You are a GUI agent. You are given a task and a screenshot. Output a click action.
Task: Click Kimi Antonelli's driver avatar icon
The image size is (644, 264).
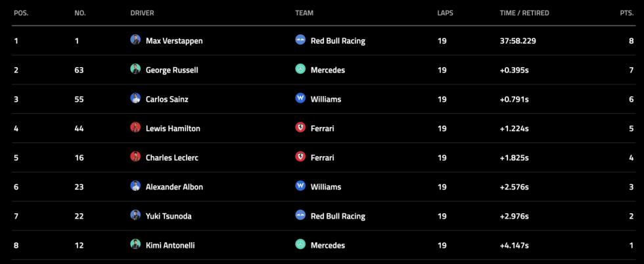coord(136,245)
